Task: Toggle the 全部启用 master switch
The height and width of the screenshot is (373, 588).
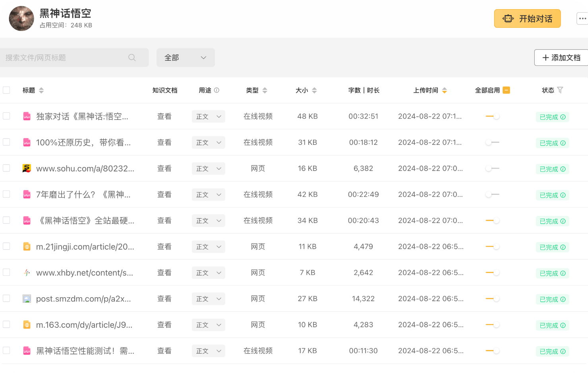Action: 506,90
